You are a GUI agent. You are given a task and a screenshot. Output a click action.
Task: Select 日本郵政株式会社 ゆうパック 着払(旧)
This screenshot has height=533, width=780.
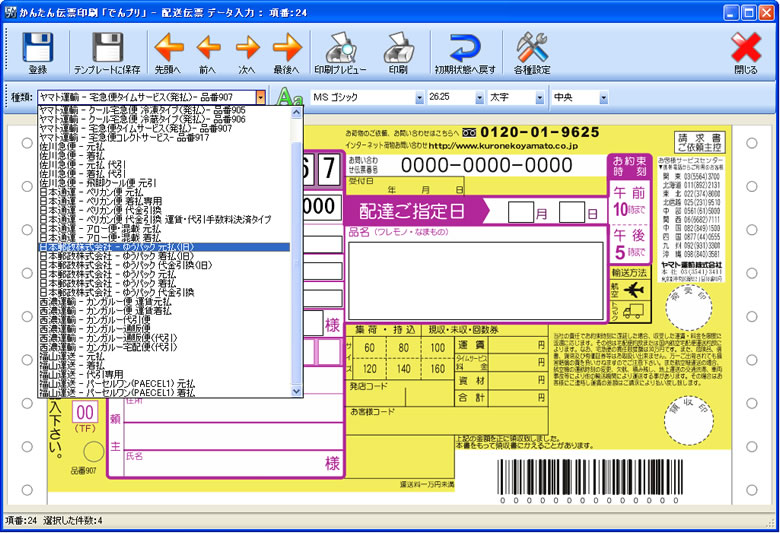164,256
